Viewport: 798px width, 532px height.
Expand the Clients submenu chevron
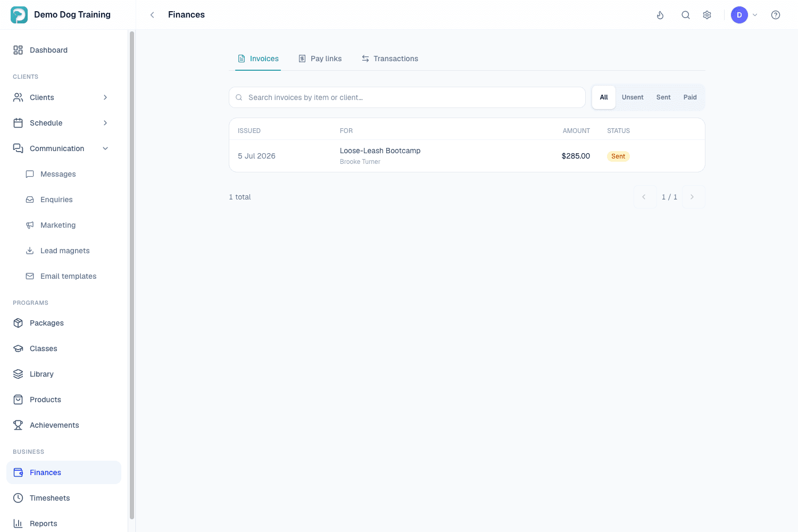click(105, 97)
